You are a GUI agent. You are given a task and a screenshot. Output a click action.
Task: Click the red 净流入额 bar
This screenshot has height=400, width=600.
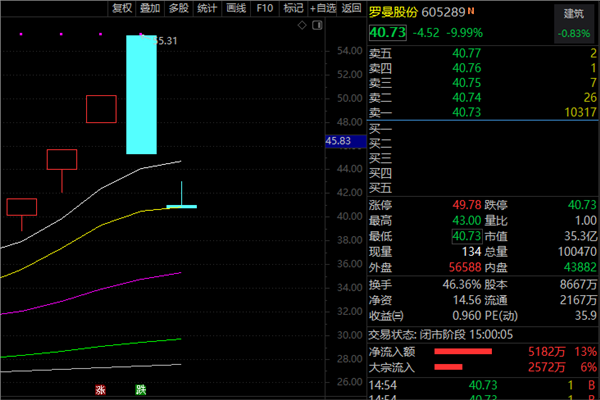point(462,352)
